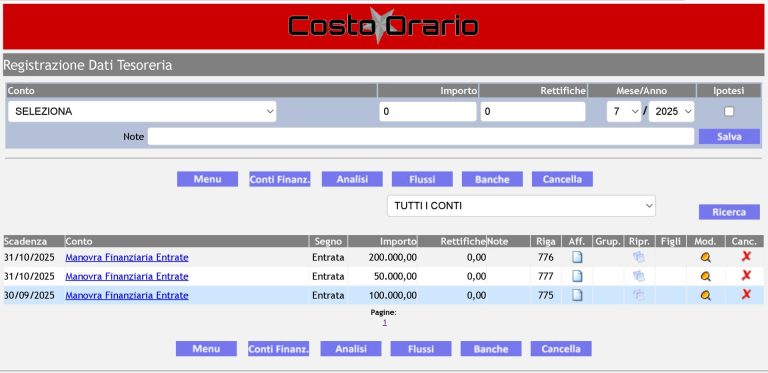Open Manovra Finanziaria Entrate link of row 777
Image resolution: width=768 pixels, height=373 pixels.
pos(127,277)
